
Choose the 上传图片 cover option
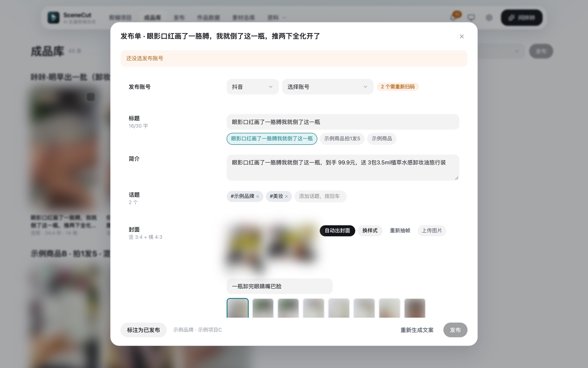[432, 231]
